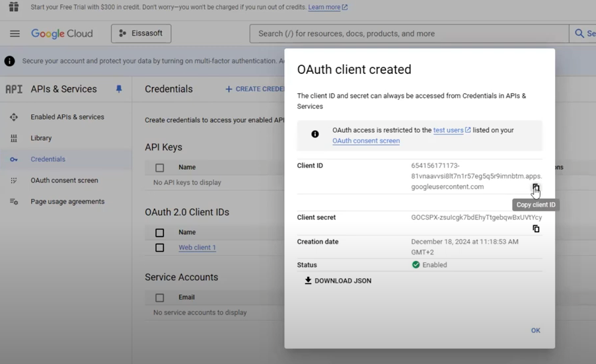596x364 pixels.
Task: Click Create Credentials button
Action: 254,89
